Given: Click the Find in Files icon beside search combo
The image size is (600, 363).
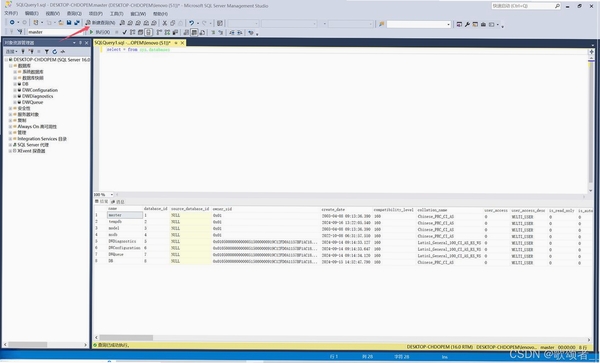Looking at the screenshot, I should point(382,24).
